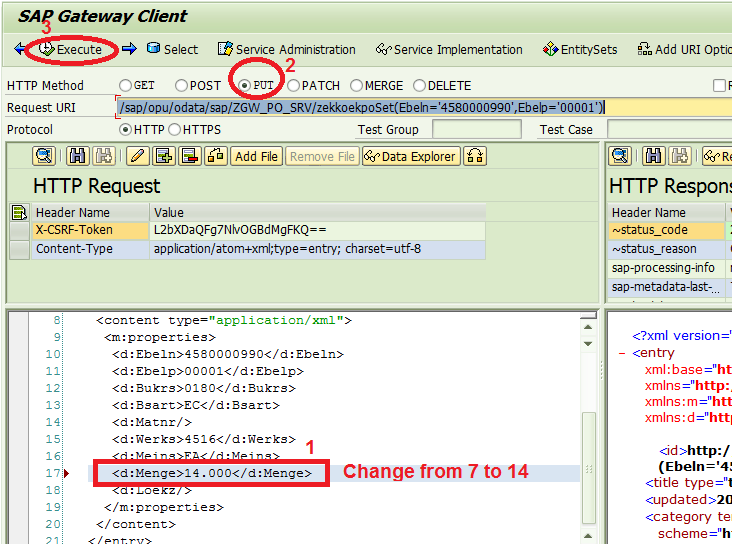
Task: Click the ~status_code response header
Action: click(666, 230)
